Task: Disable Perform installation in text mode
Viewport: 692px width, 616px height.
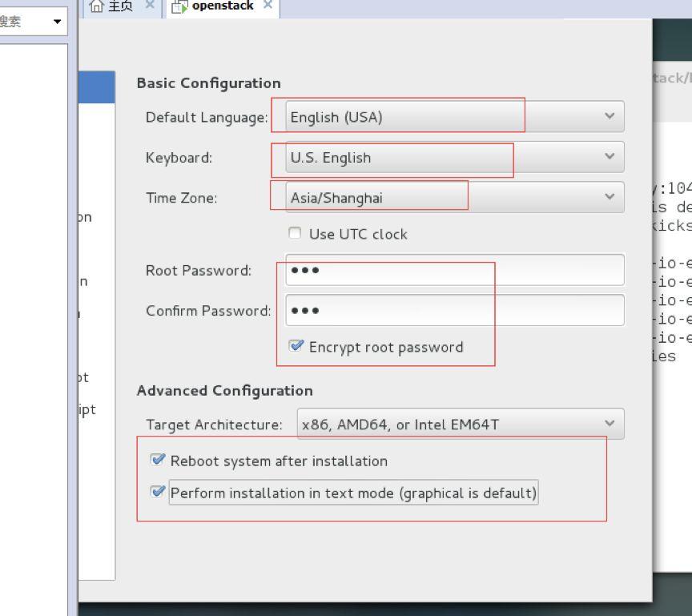Action: (x=158, y=492)
